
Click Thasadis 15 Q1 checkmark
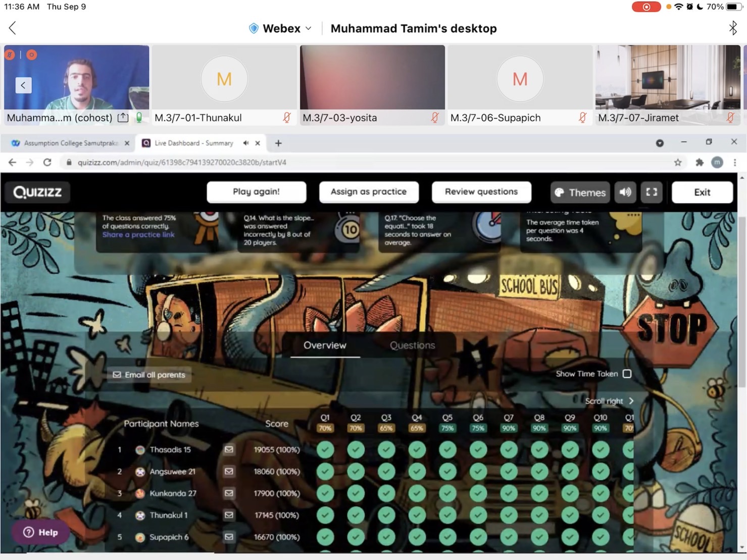point(325,449)
